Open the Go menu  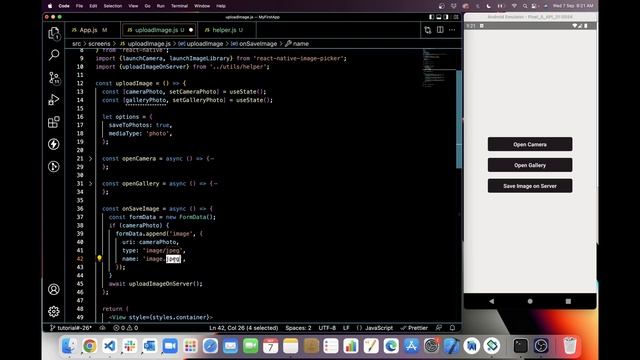[147, 6]
